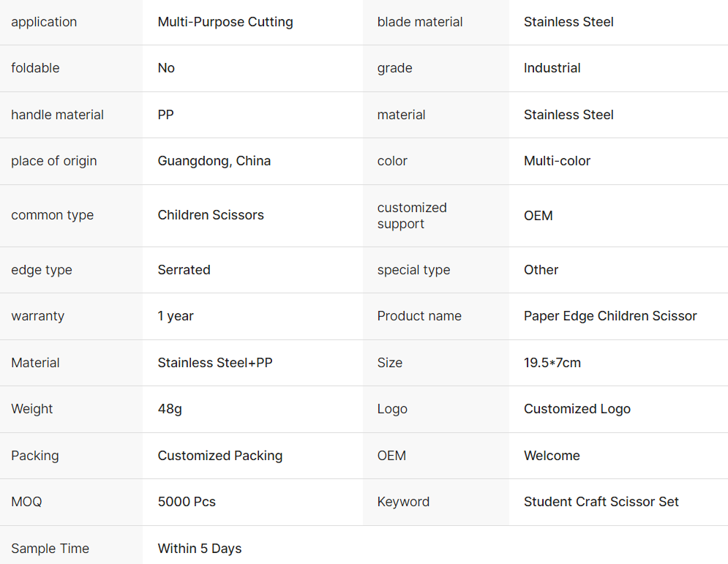Click the 'Guangdong, China' origin value
Image resolution: width=728 pixels, height=564 pixels.
(x=214, y=161)
